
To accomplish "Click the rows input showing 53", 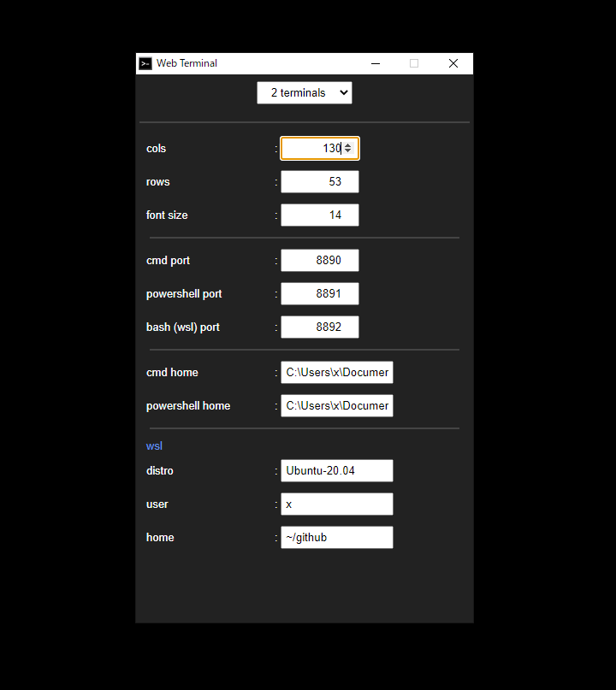I will point(319,181).
